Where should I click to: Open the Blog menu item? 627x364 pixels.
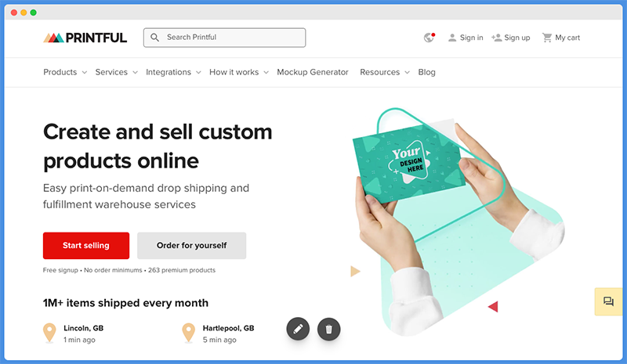point(426,72)
